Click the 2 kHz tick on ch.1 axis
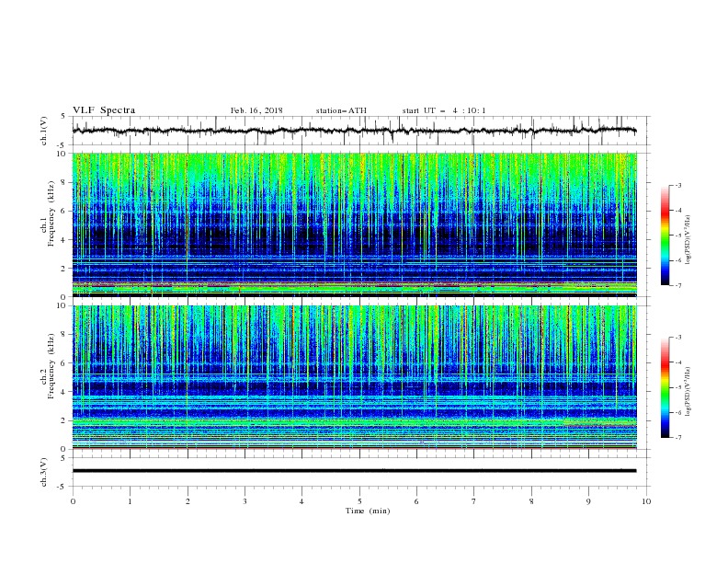 [64, 269]
